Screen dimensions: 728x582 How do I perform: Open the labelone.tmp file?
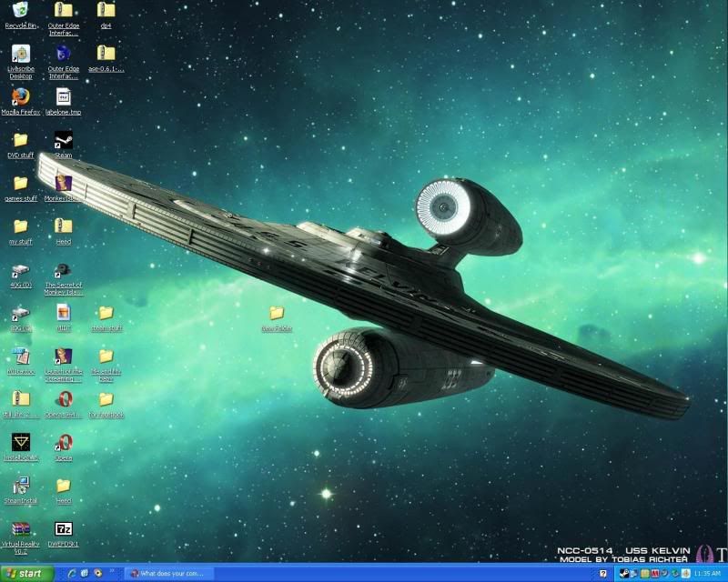[63, 102]
